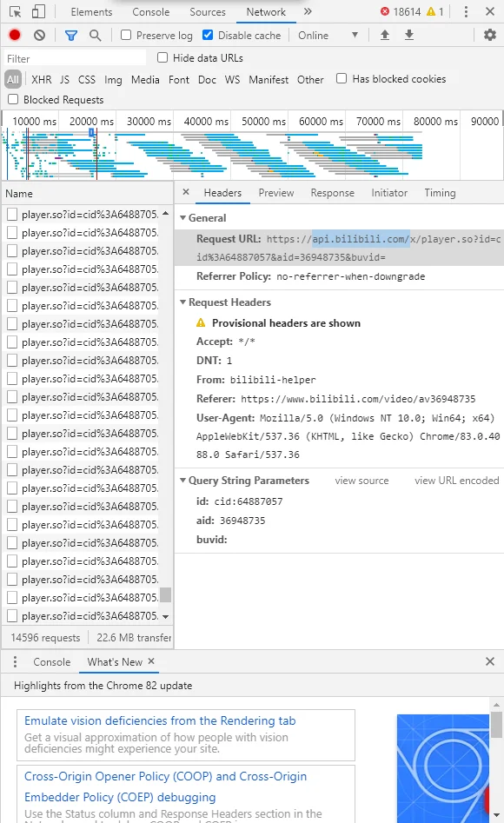Open the DevTools three-dot customize menu

tap(466, 11)
